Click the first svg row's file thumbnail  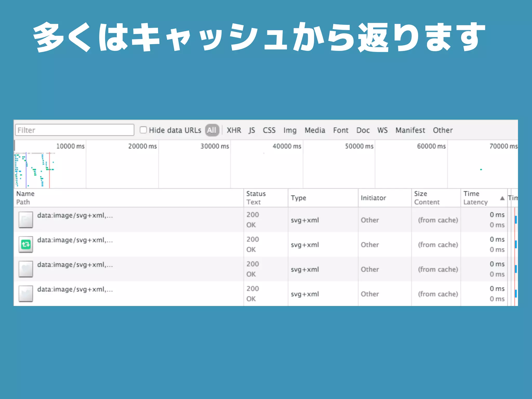click(x=26, y=220)
